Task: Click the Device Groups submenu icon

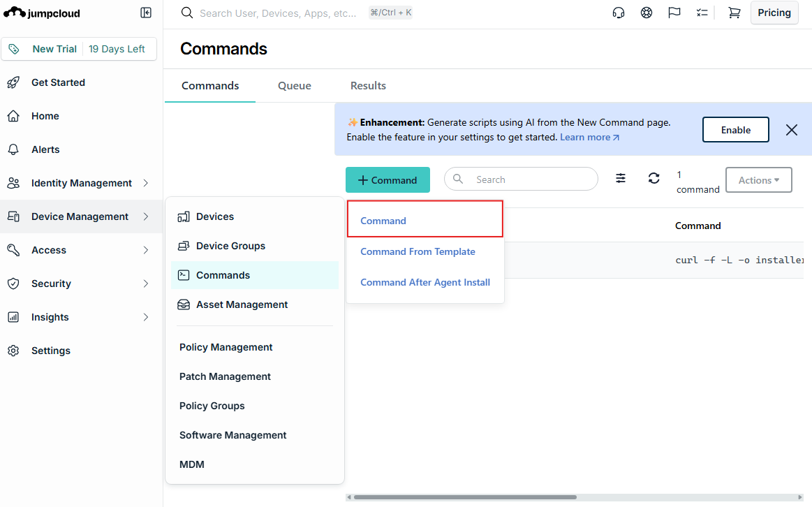Action: (x=184, y=246)
